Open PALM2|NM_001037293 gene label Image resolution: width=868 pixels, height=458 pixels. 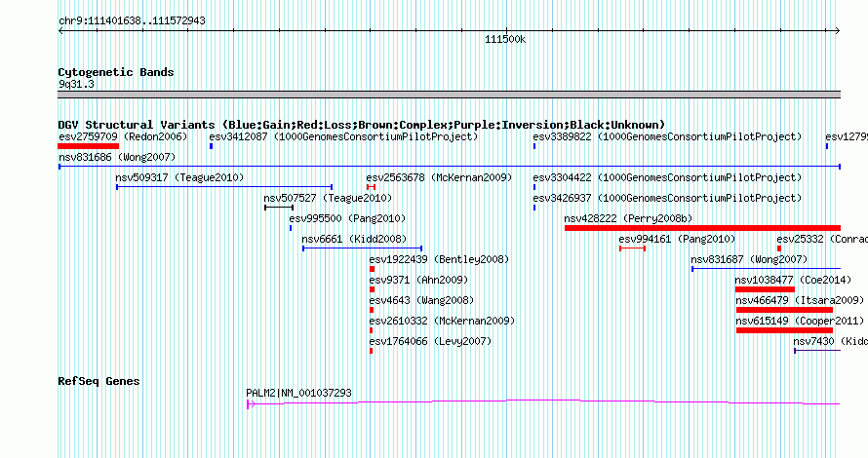tap(299, 393)
